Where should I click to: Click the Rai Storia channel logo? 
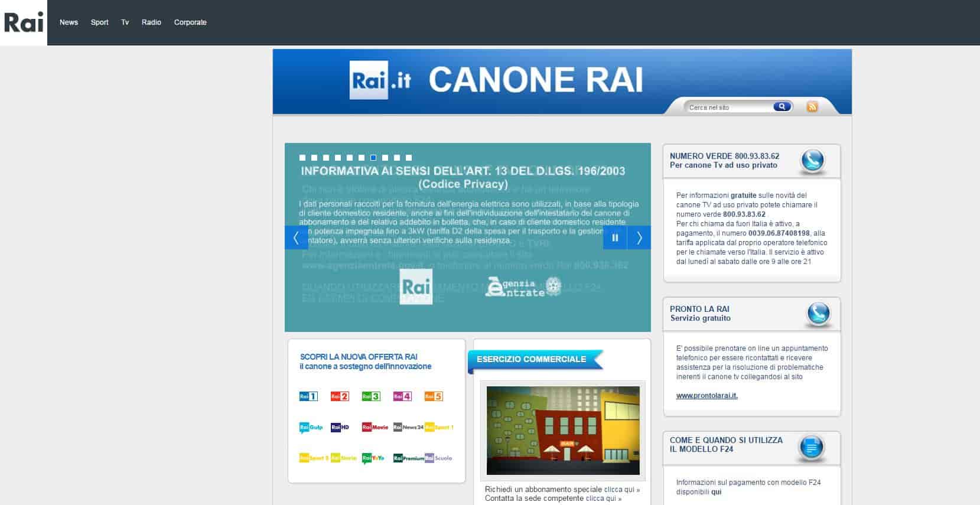(343, 458)
